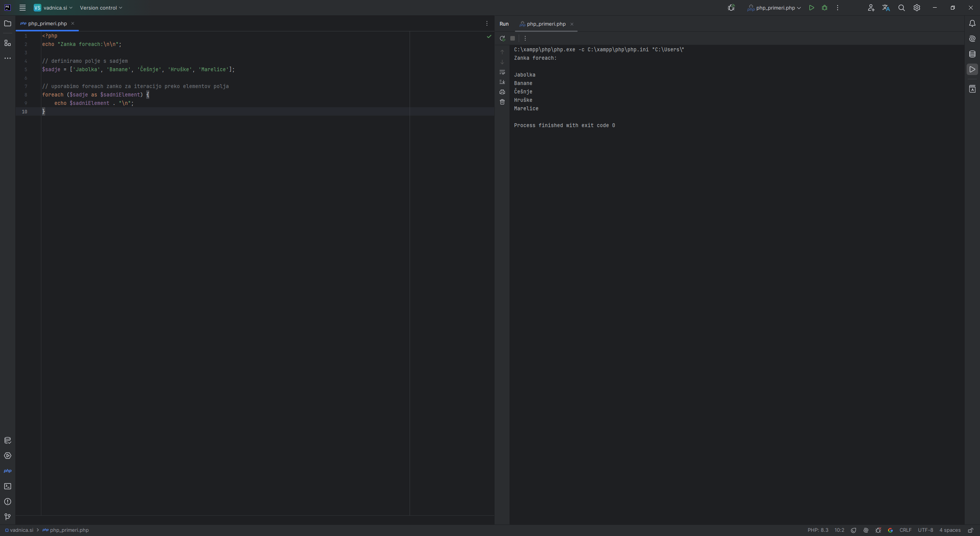980x536 pixels.
Task: Open the php_primeri.php run configuration dropdown
Action: tap(773, 8)
